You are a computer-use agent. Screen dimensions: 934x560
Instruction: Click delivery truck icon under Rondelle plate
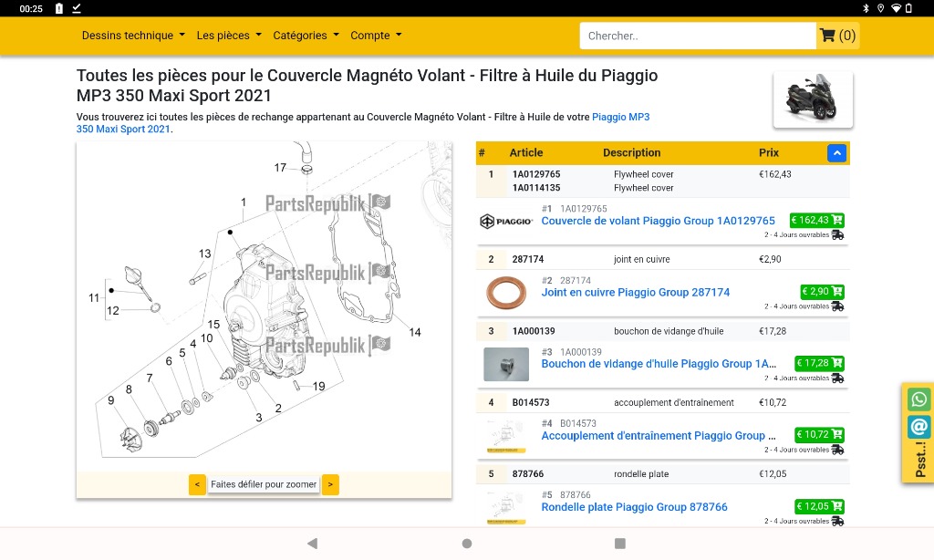pyautogui.click(x=837, y=522)
